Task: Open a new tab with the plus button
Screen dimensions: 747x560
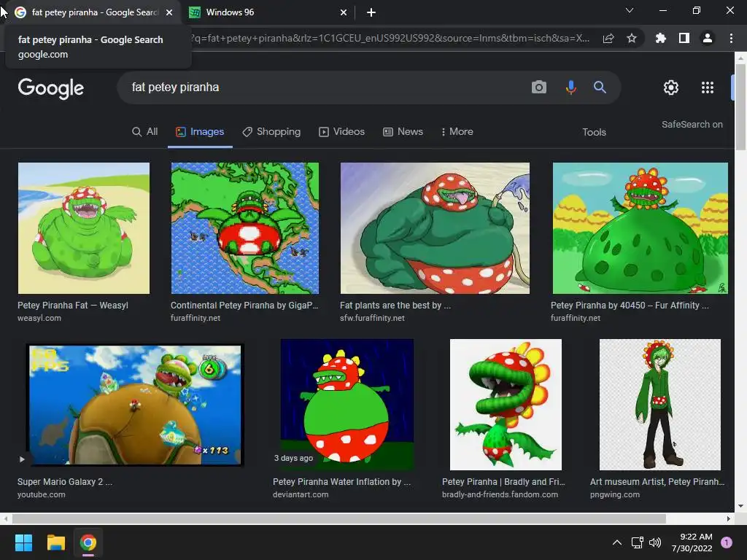Action: pos(371,12)
